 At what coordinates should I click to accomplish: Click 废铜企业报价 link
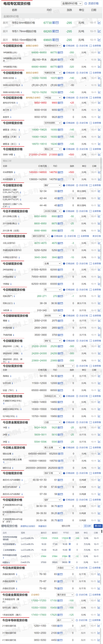tap(32, 46)
